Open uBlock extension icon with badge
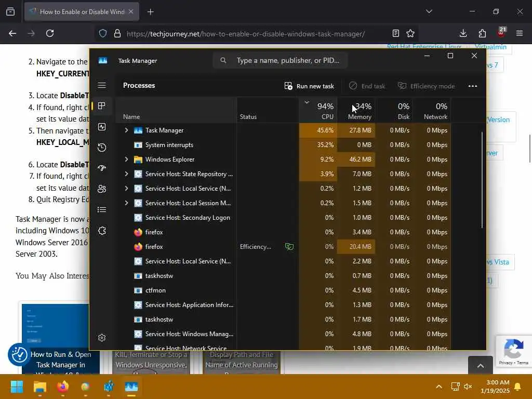This screenshot has height=399, width=532. pyautogui.click(x=501, y=33)
